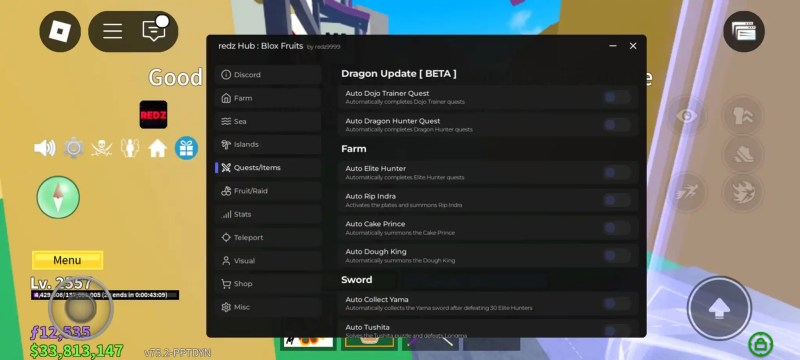800x360 pixels.
Task: Open the Shop tab
Action: pyautogui.click(x=268, y=284)
